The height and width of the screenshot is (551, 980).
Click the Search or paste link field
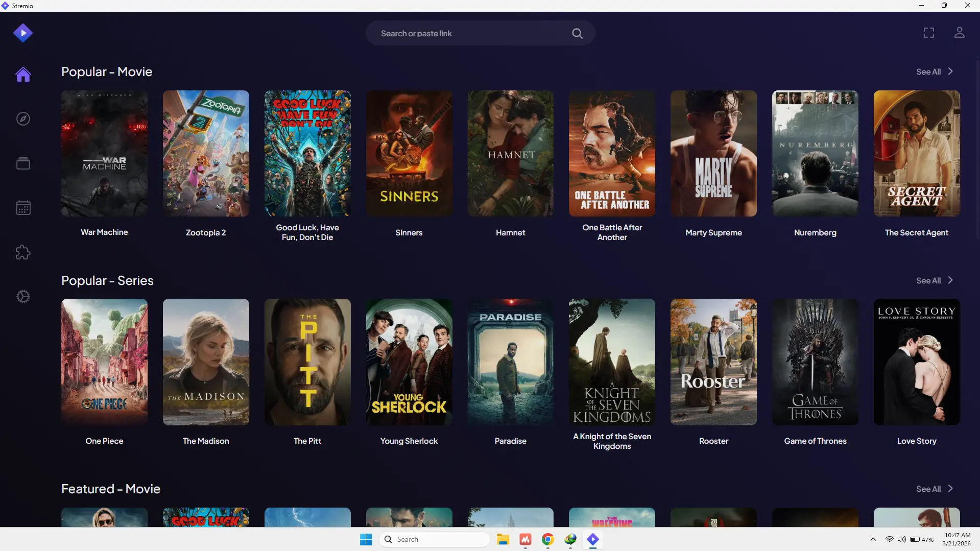click(x=480, y=33)
